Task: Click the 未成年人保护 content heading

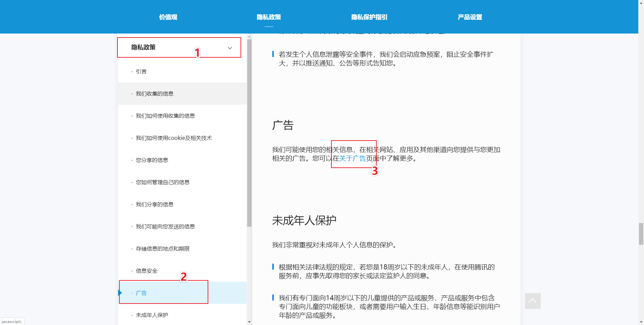Action: [x=304, y=220]
